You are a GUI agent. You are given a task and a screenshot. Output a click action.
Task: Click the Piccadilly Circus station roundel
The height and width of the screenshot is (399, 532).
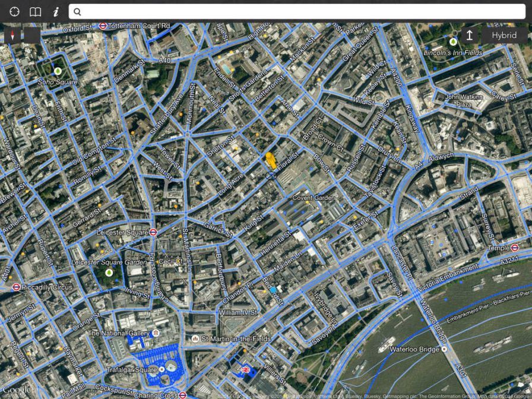pos(17,286)
